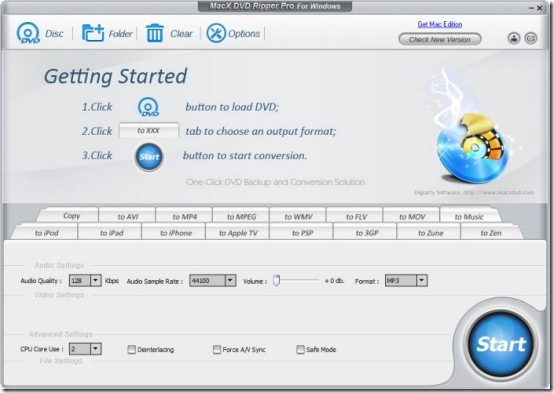554x393 pixels.
Task: Click the 'to xxx' sample tab in step 2
Action: 148,130
